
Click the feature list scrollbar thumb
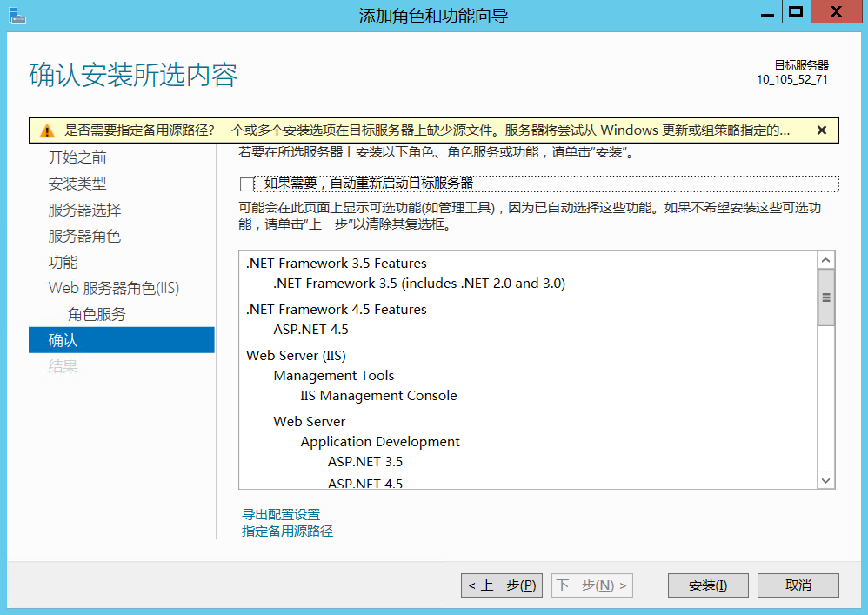826,297
